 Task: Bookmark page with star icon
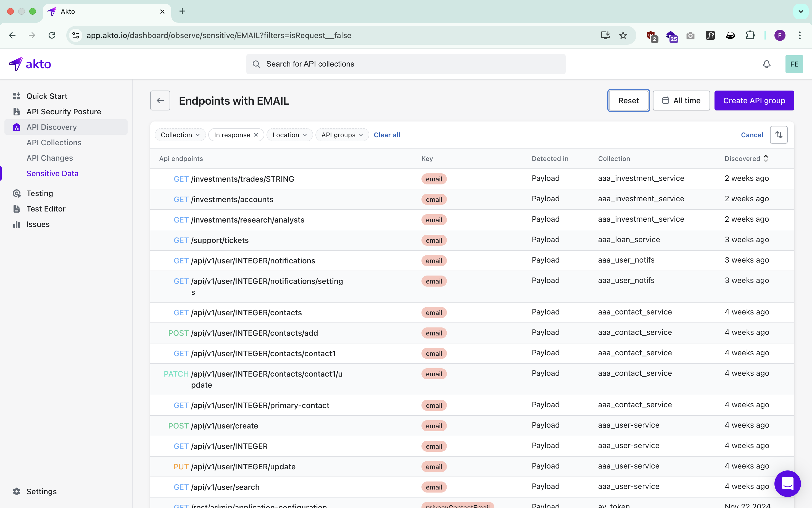623,35
